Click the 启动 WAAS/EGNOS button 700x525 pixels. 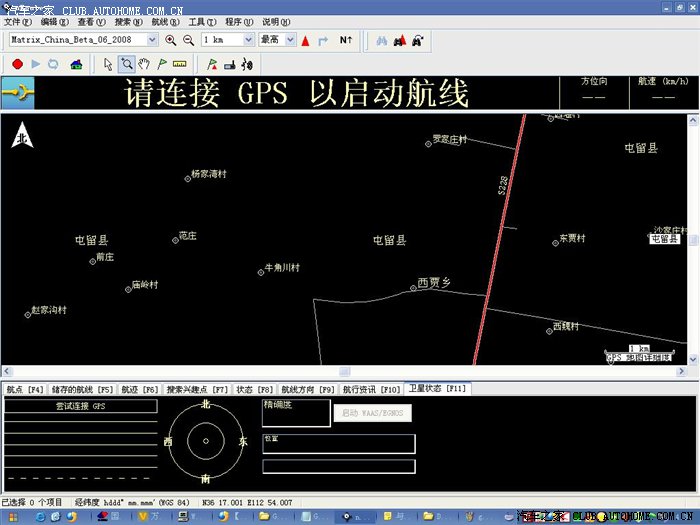[372, 412]
